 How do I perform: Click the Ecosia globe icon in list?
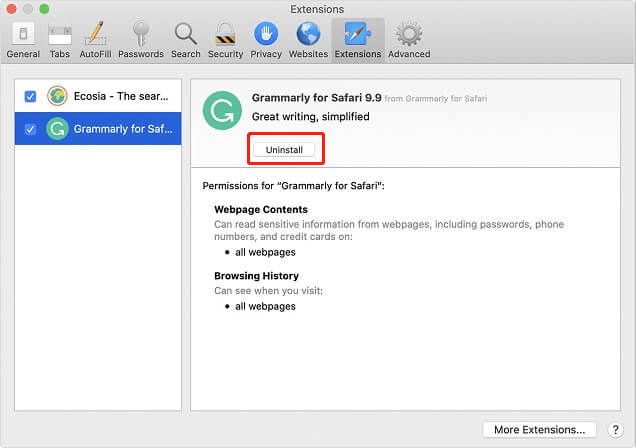[57, 96]
